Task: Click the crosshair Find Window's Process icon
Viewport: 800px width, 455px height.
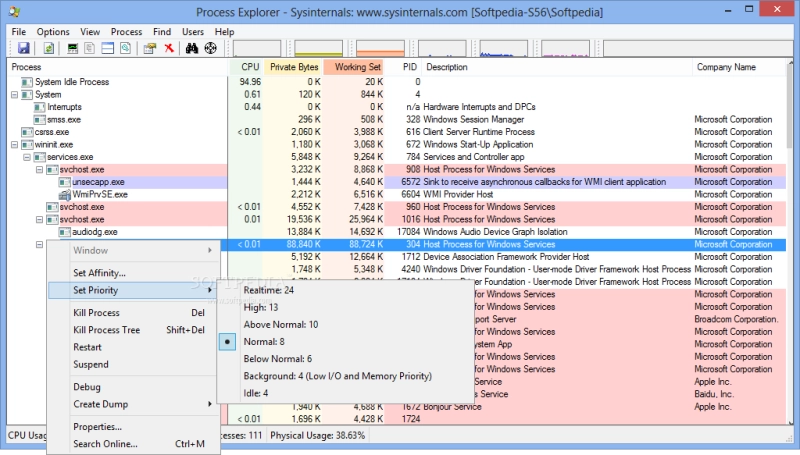Action: 210,48
